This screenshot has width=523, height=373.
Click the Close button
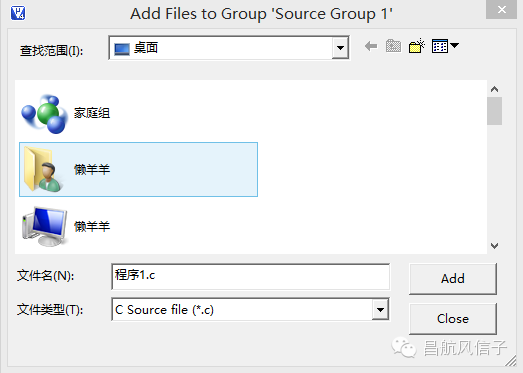click(x=453, y=319)
